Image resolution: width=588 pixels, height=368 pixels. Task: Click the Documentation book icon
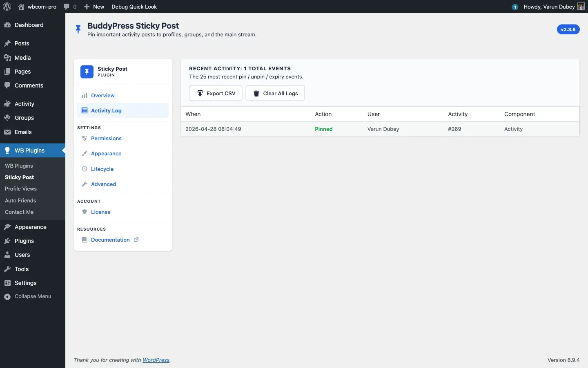click(85, 240)
